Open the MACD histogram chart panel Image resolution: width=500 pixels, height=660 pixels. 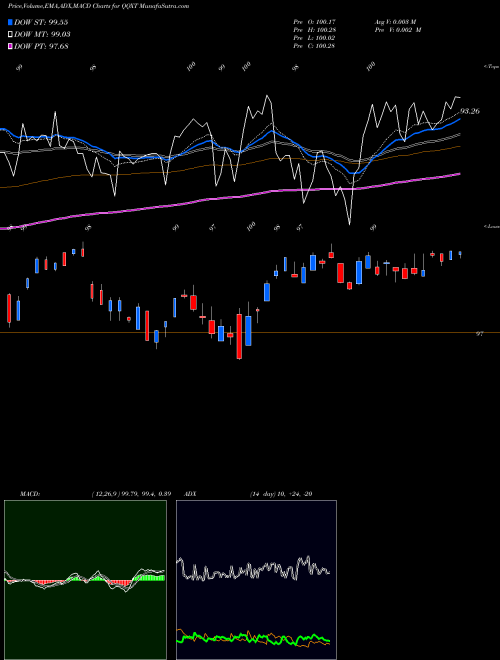(85, 580)
